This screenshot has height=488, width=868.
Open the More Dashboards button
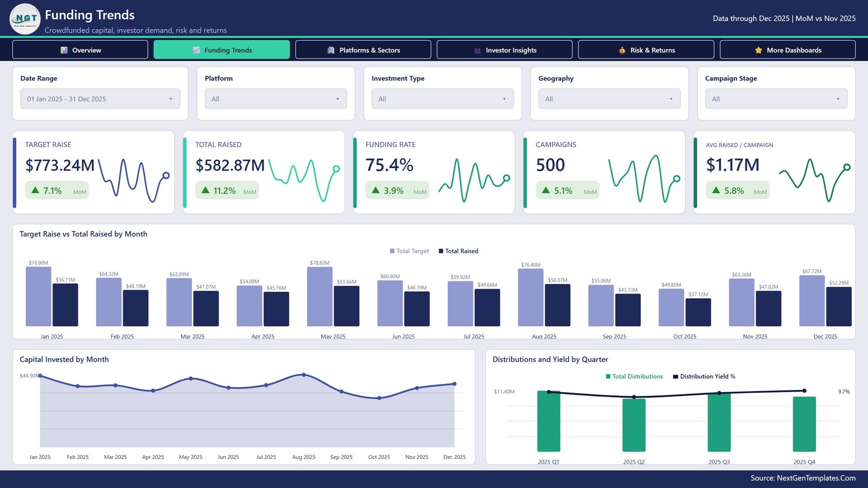788,49
